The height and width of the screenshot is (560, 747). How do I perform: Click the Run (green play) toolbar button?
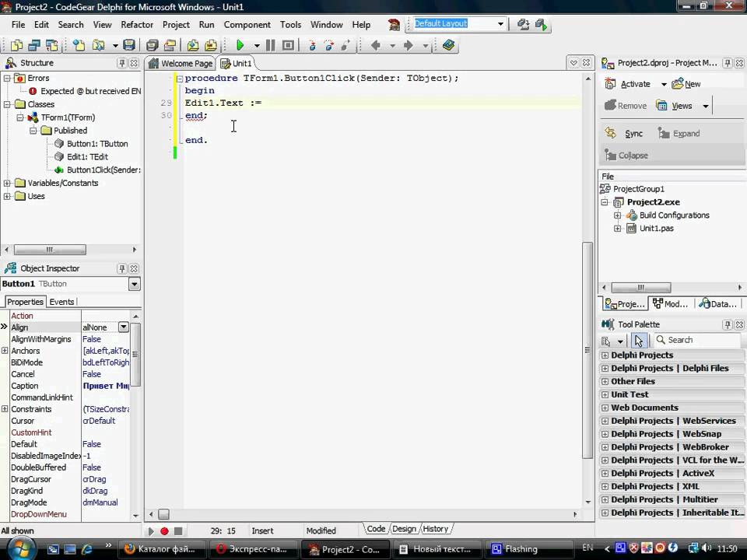tap(240, 45)
